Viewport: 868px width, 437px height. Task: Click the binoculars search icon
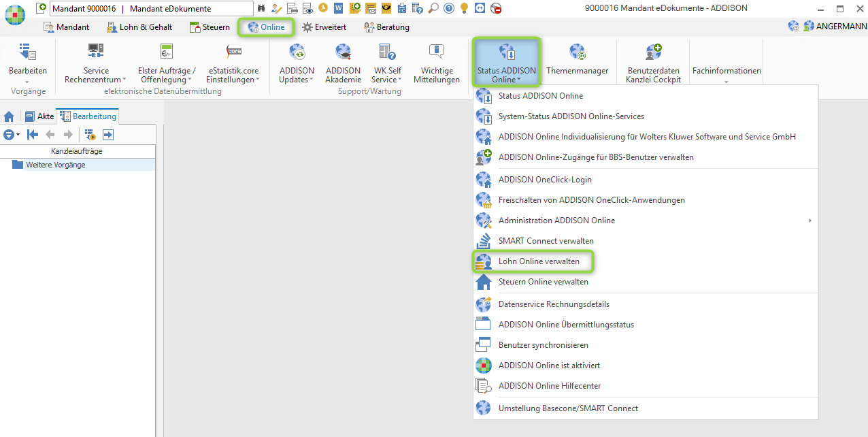(261, 8)
